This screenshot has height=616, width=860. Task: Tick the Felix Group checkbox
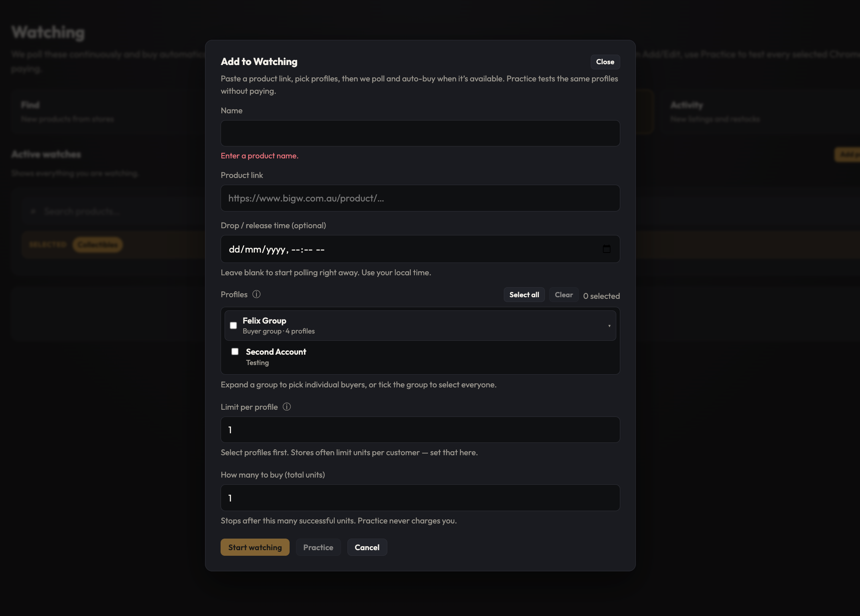click(233, 326)
